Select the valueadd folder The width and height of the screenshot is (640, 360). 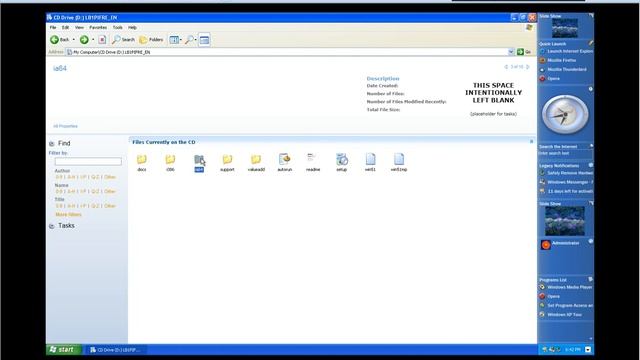pyautogui.click(x=256, y=163)
